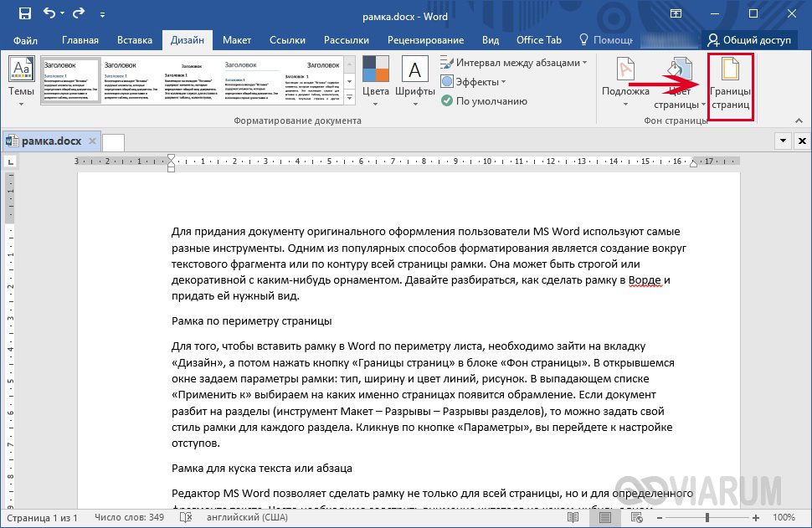Open the Рассылки tab
The width and height of the screenshot is (812, 528).
347,40
